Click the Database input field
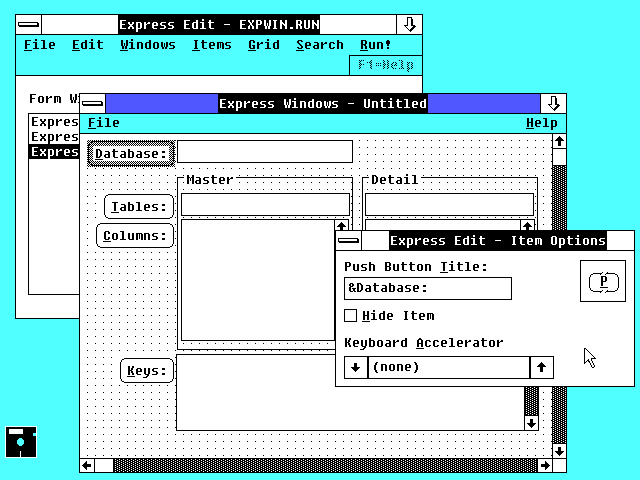The width and height of the screenshot is (640, 480). (265, 151)
